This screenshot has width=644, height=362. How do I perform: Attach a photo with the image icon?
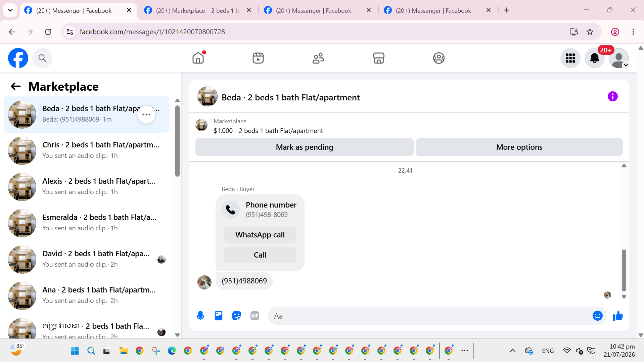219,316
